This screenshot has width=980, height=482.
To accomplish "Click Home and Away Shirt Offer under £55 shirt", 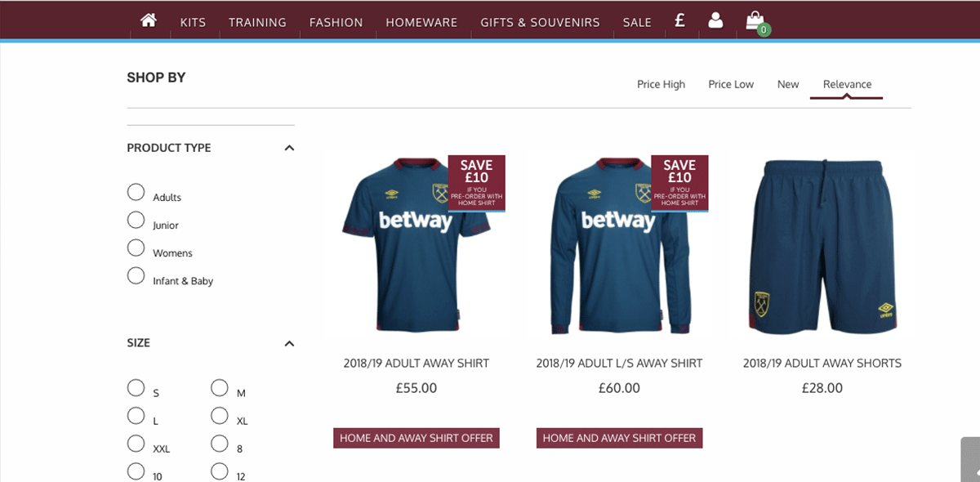I will [416, 438].
